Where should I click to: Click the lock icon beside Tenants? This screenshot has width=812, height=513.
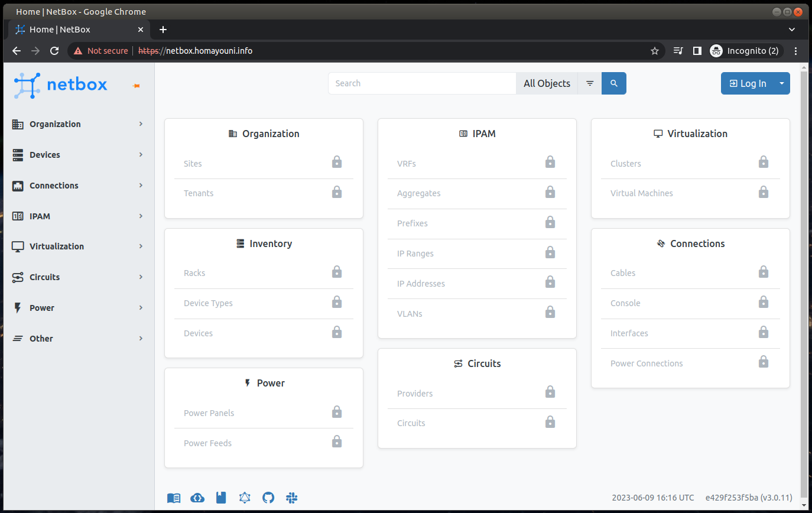point(337,192)
